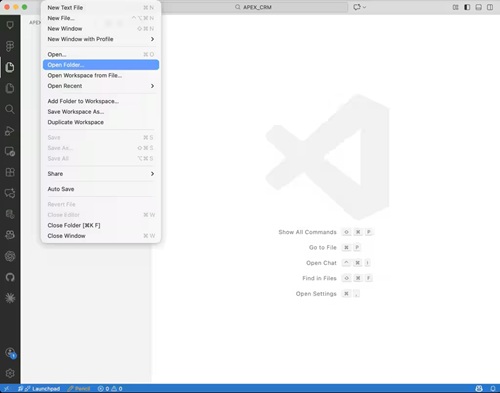Toggle Primary Side Bar visibility
Screen dimensions: 500x393
tap(467, 7)
